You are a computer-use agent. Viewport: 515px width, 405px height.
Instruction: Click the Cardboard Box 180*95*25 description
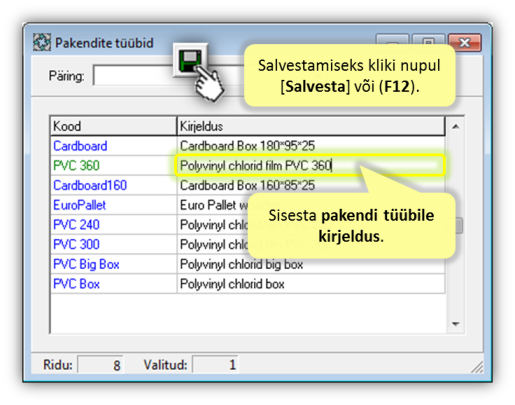248,146
